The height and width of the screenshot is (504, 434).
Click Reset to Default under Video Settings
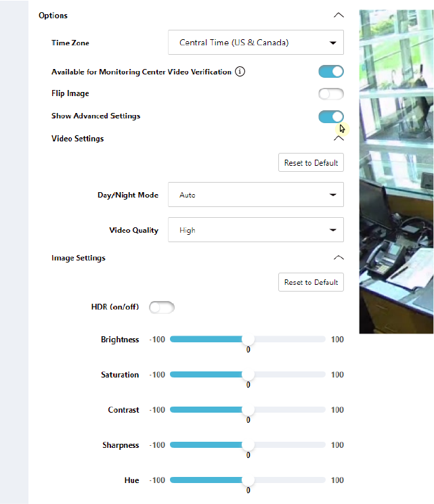(311, 162)
